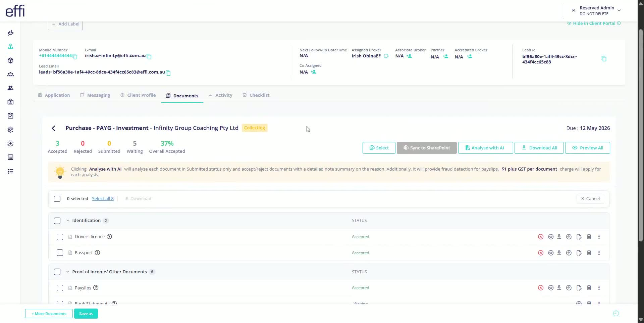The height and width of the screenshot is (323, 644).
Task: Switch to the Client Profile tab
Action: tap(138, 95)
